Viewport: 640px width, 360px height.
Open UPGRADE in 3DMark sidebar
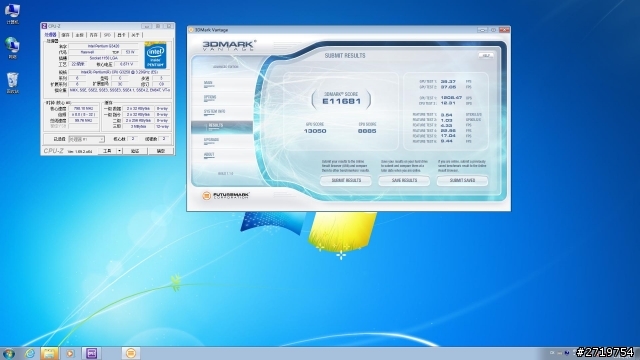click(212, 140)
